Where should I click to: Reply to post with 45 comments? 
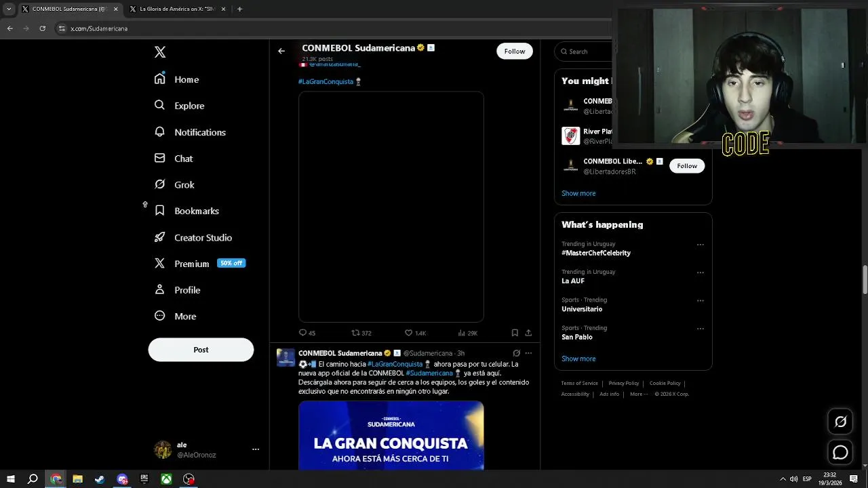pyautogui.click(x=307, y=333)
